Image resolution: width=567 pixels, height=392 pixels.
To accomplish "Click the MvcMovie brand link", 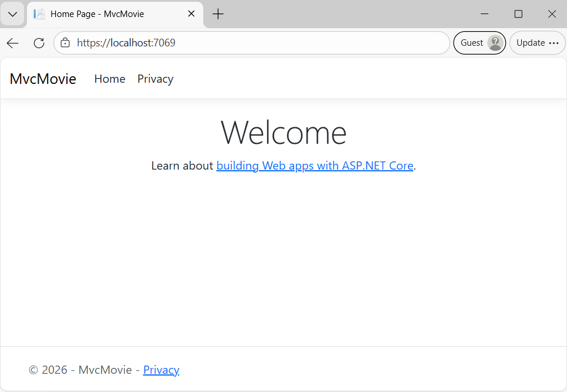I will point(42,79).
